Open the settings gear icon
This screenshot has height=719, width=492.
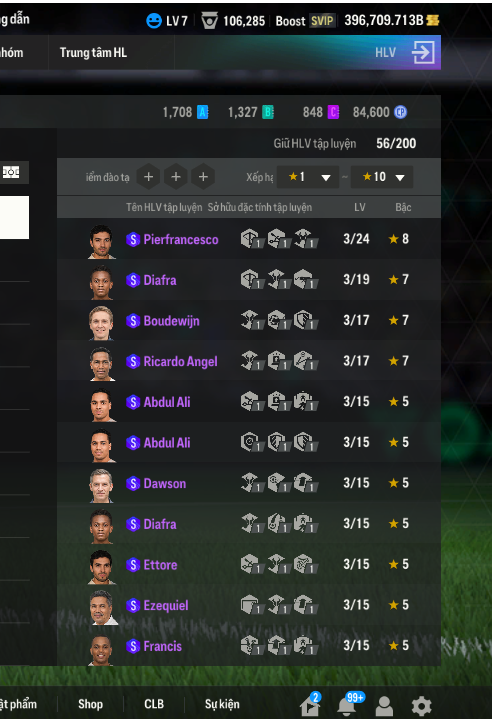click(x=421, y=706)
